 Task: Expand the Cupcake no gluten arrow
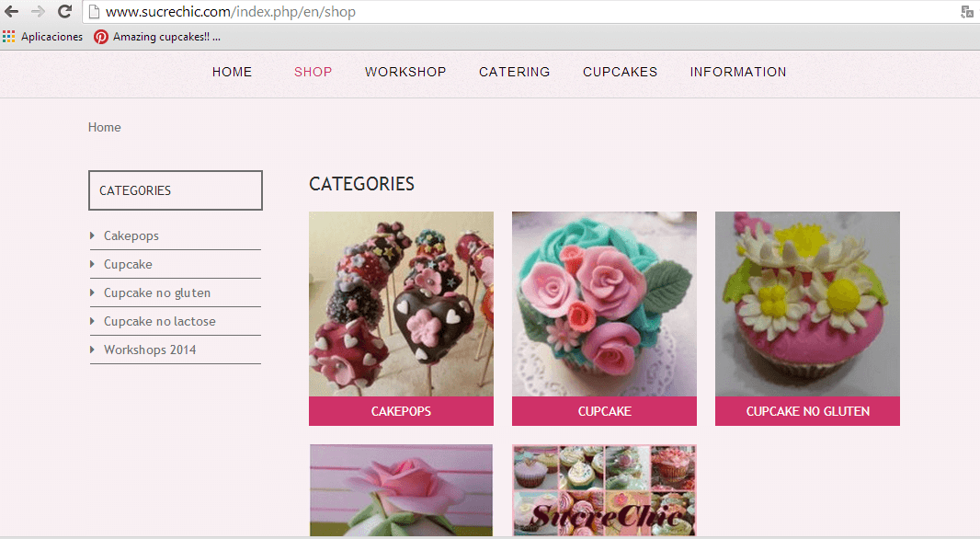[x=93, y=292]
